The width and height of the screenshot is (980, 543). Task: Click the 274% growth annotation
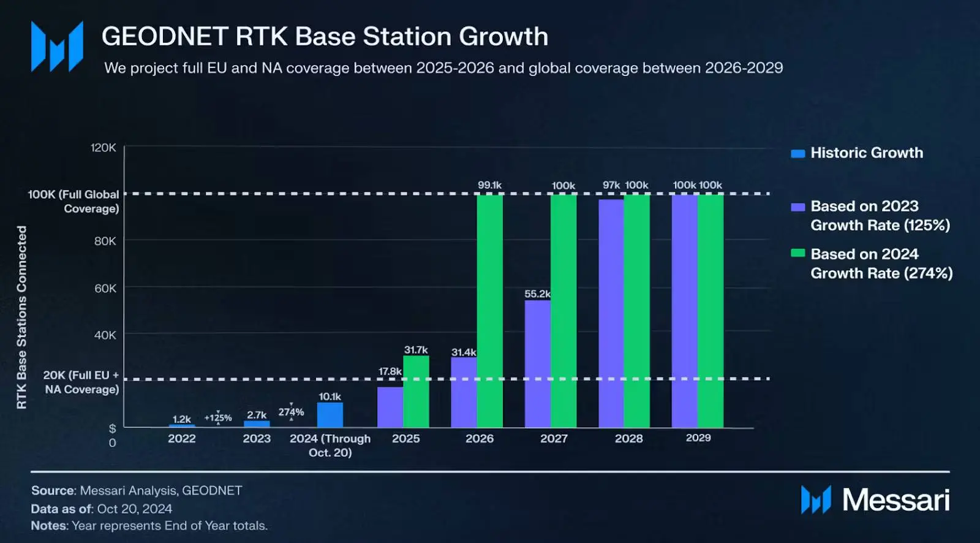(291, 412)
